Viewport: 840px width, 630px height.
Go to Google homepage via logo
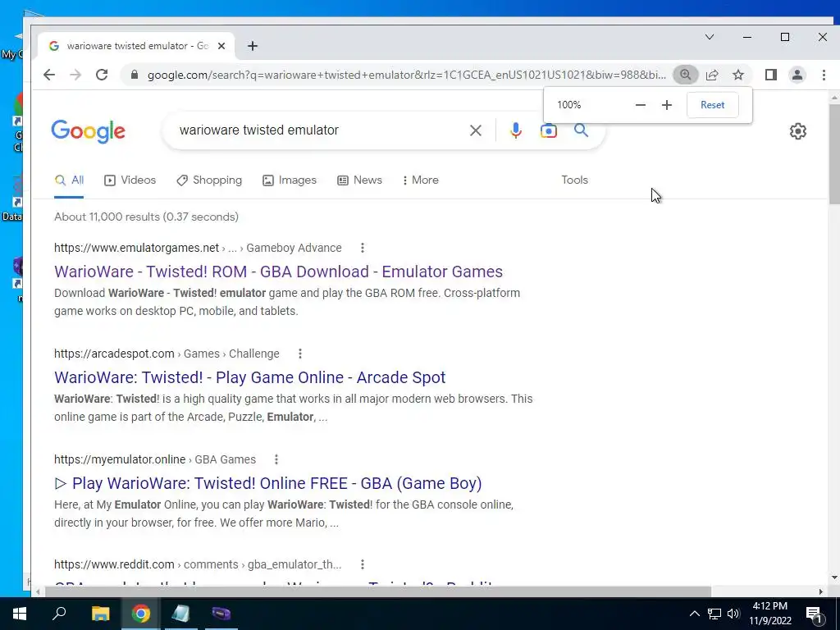89,131
